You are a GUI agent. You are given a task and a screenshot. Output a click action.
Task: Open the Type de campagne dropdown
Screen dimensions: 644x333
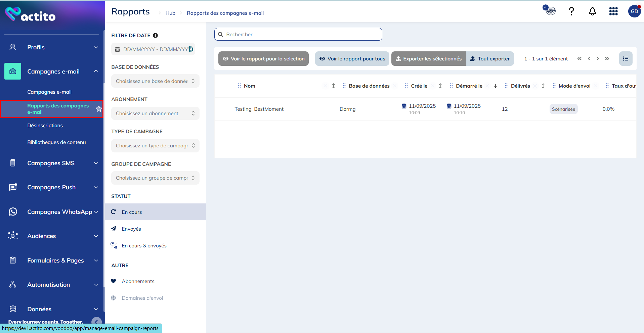point(155,146)
